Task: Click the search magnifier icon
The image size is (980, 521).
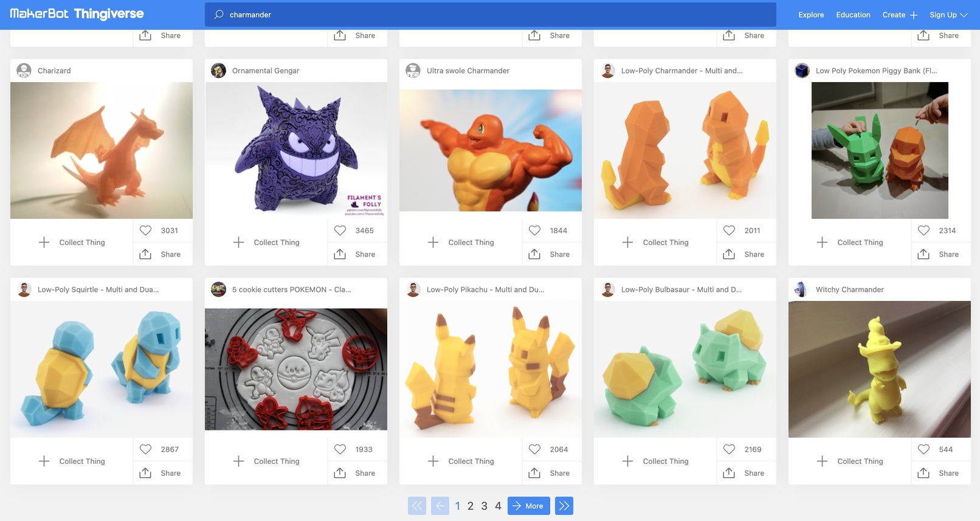Action: [x=219, y=15]
